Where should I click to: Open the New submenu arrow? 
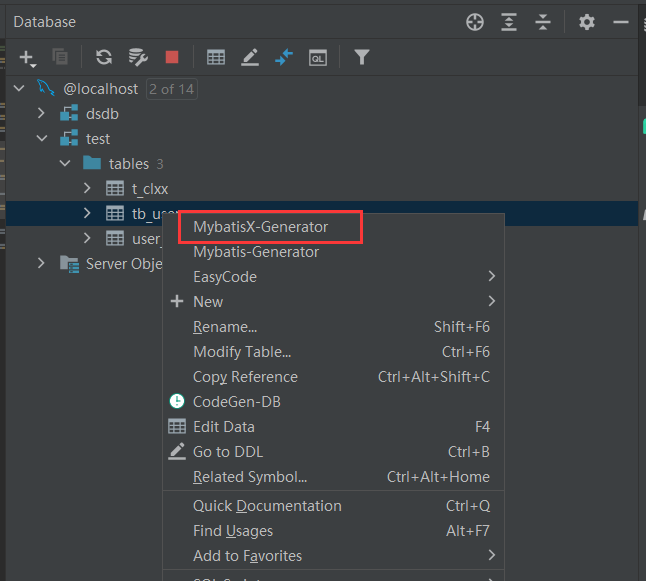(x=492, y=301)
